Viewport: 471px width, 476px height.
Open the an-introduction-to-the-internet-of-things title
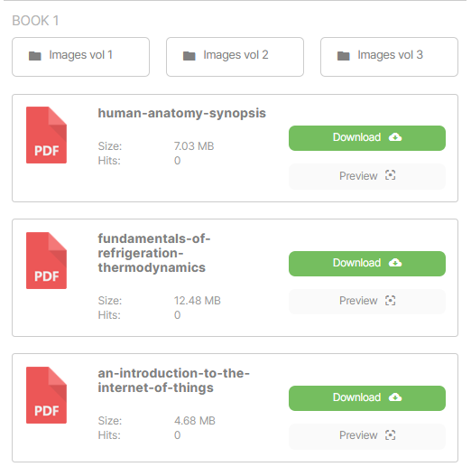174,380
